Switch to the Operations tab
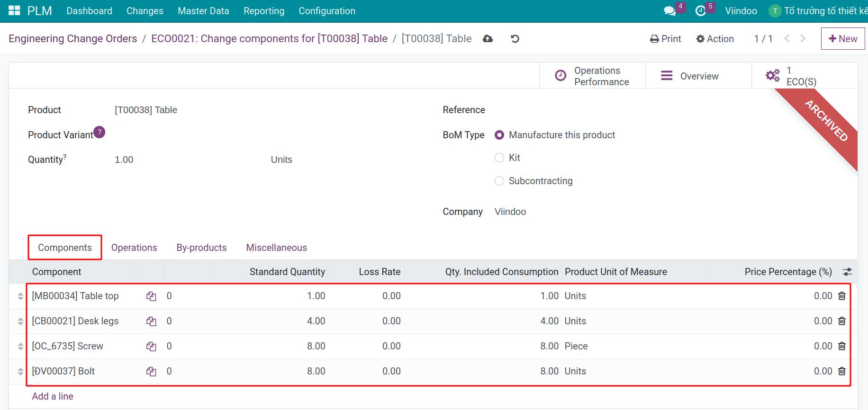The width and height of the screenshot is (868, 410). tap(134, 248)
